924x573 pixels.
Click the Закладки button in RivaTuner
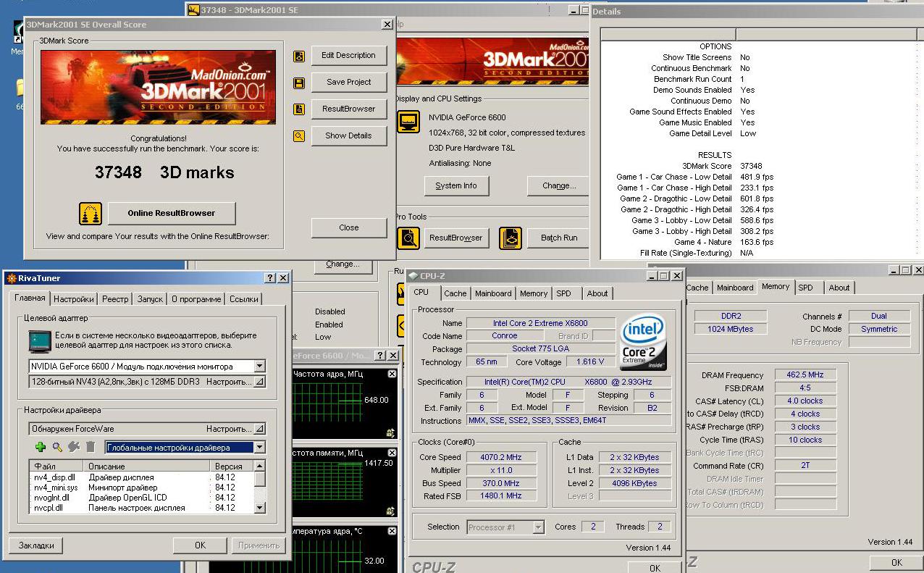point(36,545)
